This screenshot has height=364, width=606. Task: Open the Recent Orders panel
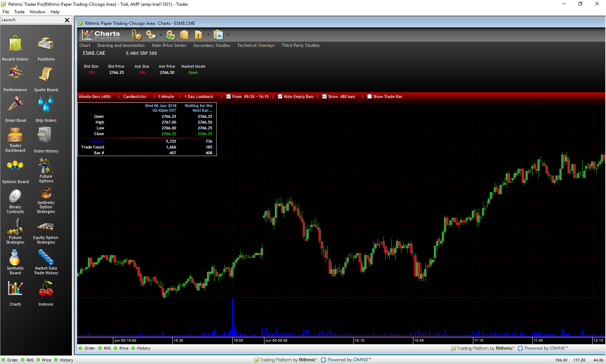point(15,45)
